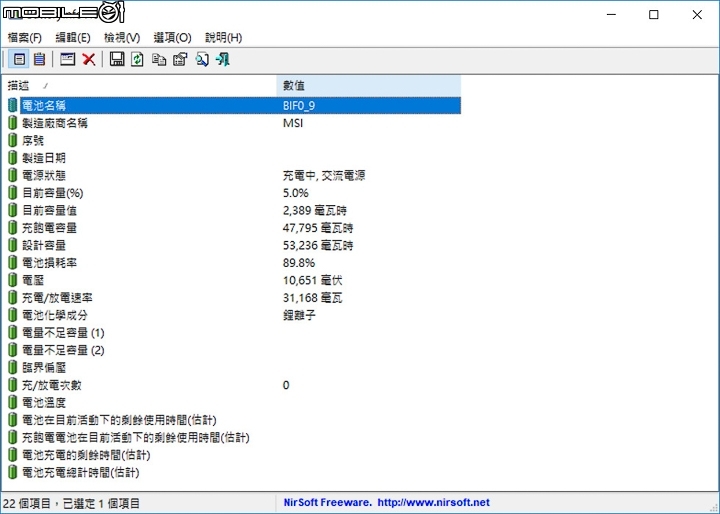Click battery icon beside 電池在目前活動下的剩餘使用時間(估計)
Image resolution: width=720 pixels, height=514 pixels.
coord(13,420)
